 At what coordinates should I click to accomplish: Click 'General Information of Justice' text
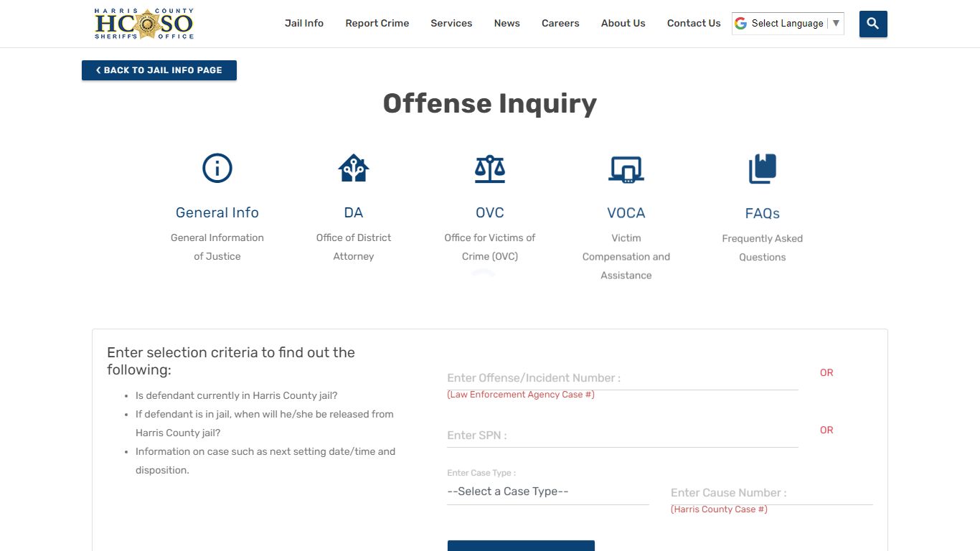tap(217, 247)
